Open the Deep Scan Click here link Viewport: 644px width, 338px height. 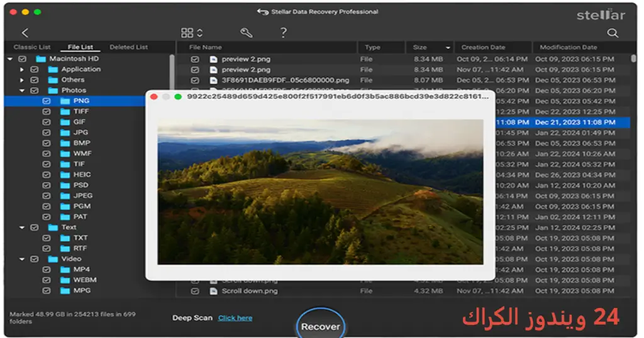tap(235, 319)
